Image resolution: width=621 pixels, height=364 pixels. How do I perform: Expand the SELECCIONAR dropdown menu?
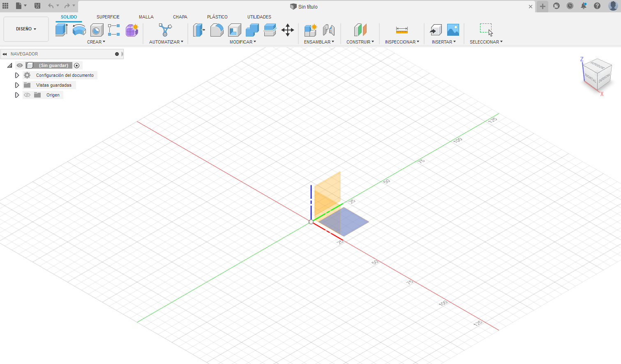pos(486,42)
